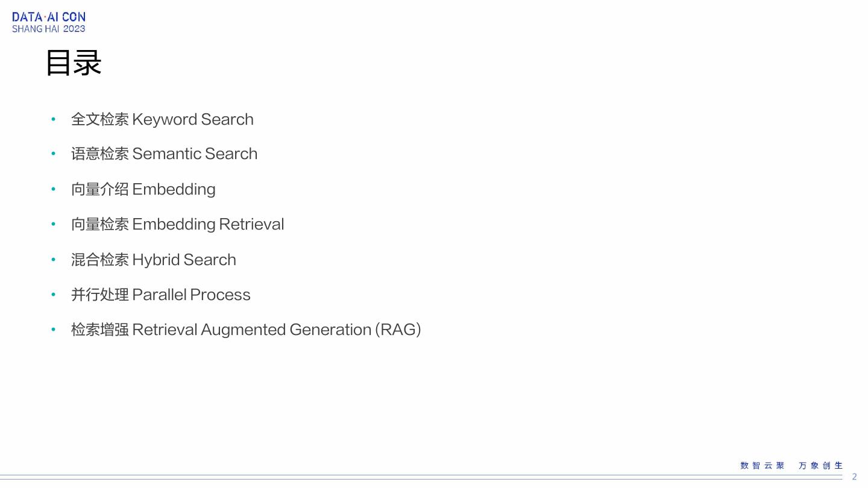Screen dimensions: 868x488
Task: Click the SHANG HAI 2023 text
Action: click(49, 29)
